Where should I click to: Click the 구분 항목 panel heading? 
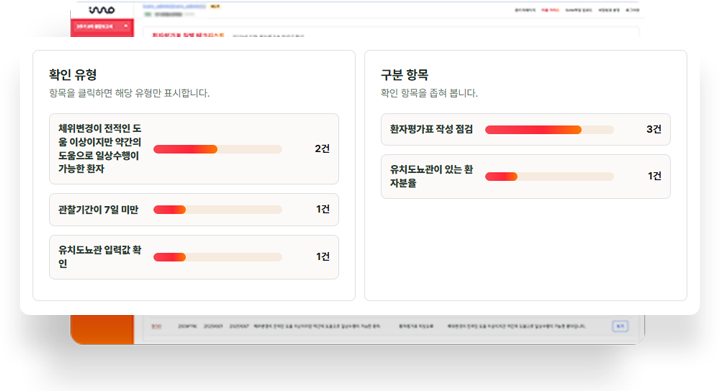coord(404,75)
